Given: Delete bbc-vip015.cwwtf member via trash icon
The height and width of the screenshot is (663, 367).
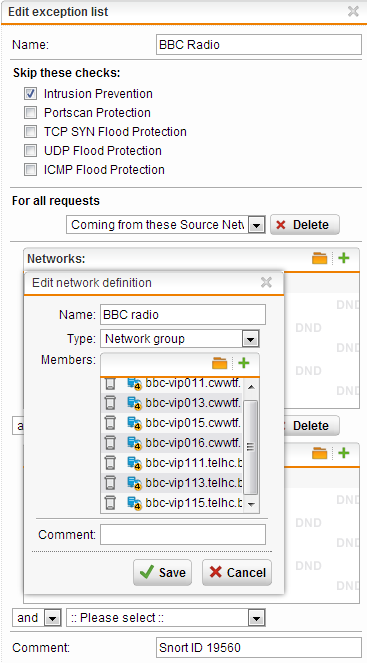Looking at the screenshot, I should [x=110, y=423].
